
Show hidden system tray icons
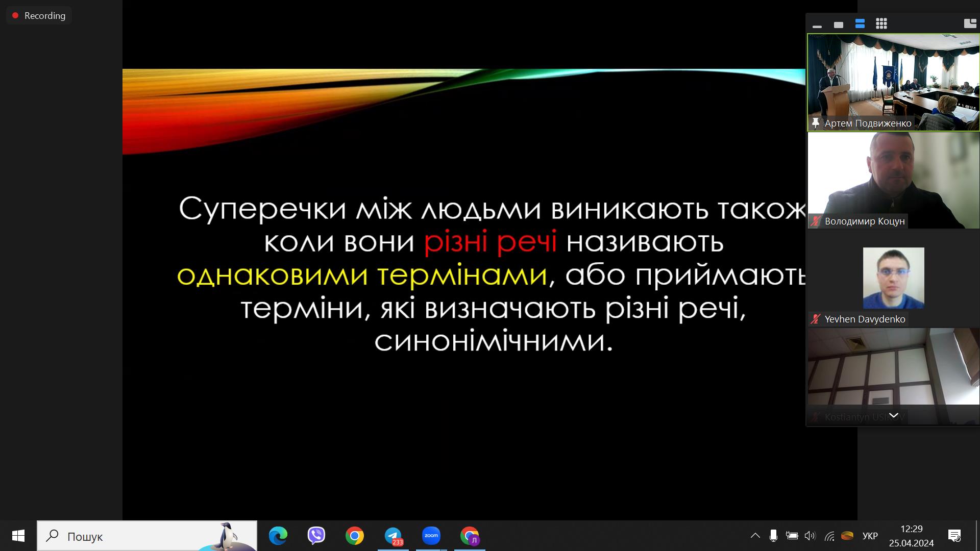point(755,536)
